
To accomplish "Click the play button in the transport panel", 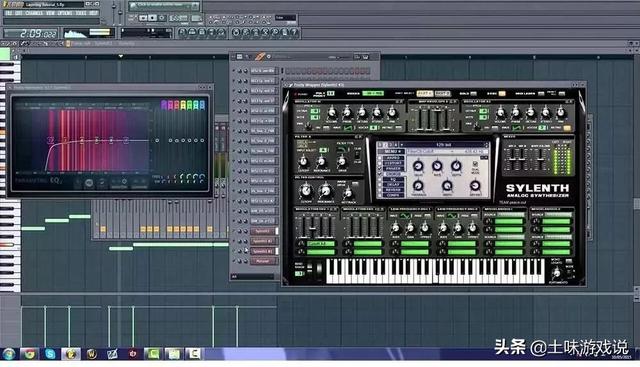I will (x=143, y=18).
